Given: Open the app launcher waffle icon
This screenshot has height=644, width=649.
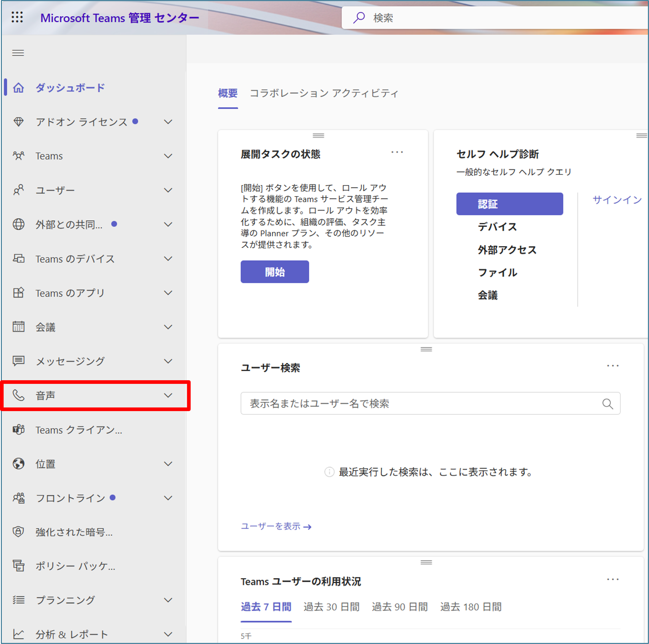Looking at the screenshot, I should 17,17.
